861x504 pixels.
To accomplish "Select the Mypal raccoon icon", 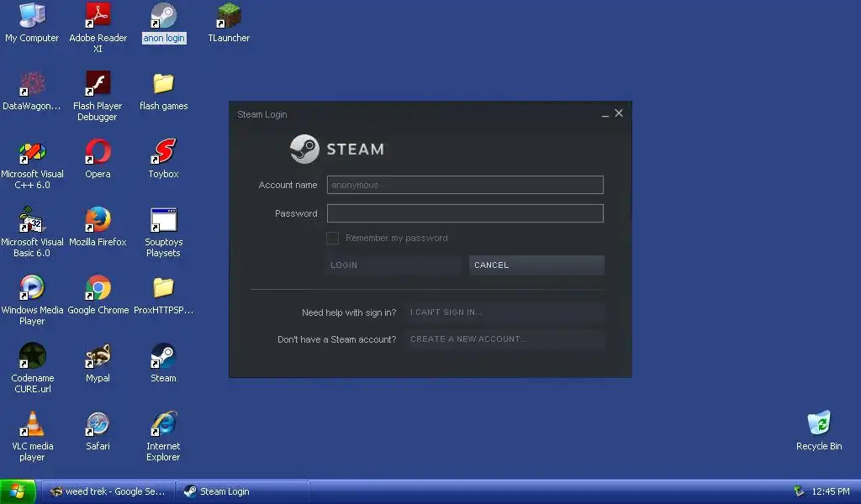I will click(98, 356).
